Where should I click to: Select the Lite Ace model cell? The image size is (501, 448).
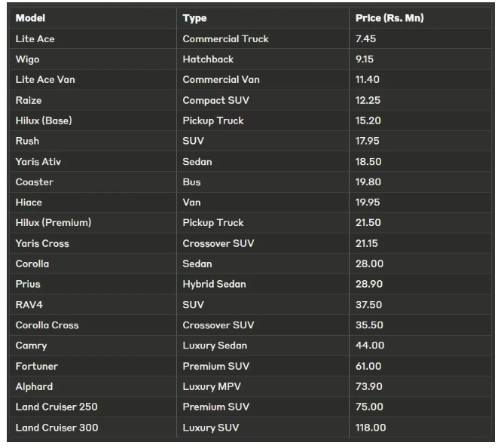pyautogui.click(x=35, y=39)
